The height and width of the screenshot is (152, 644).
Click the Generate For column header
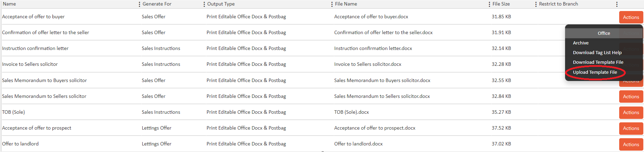[x=157, y=4]
